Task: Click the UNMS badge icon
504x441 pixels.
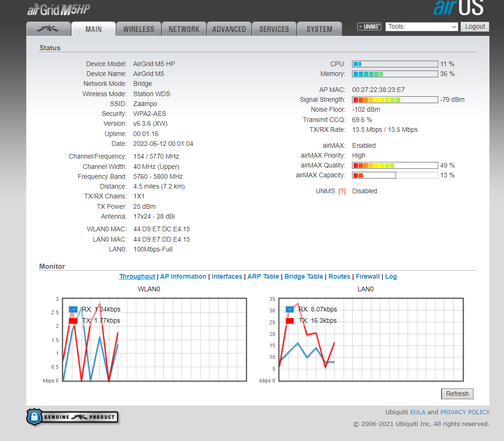Action: 369,27
